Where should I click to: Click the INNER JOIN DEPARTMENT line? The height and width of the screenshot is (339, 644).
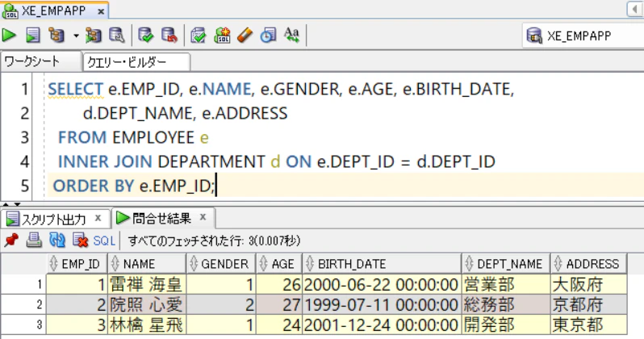pyautogui.click(x=277, y=161)
